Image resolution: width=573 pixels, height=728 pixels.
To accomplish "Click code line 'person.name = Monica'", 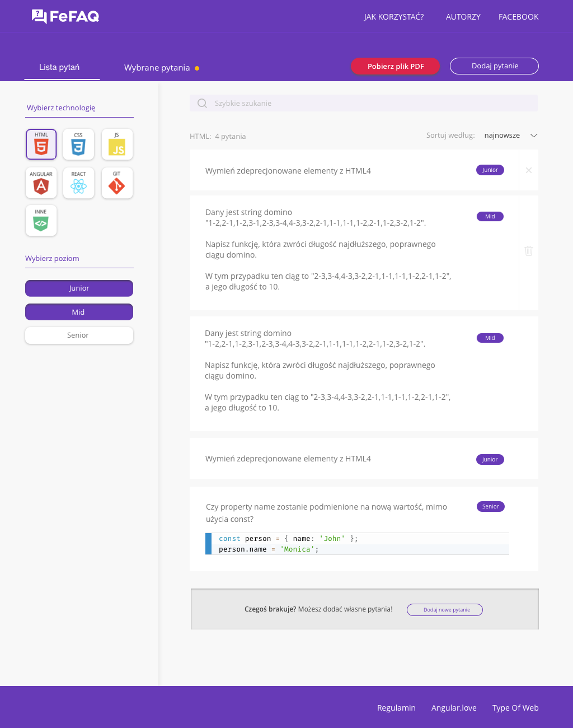I will pyautogui.click(x=269, y=549).
